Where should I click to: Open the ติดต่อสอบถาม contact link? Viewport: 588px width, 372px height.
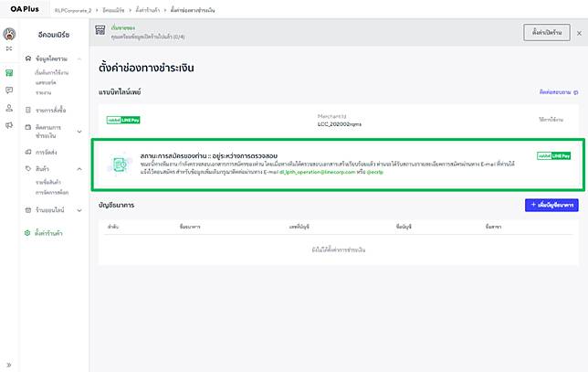coord(559,92)
